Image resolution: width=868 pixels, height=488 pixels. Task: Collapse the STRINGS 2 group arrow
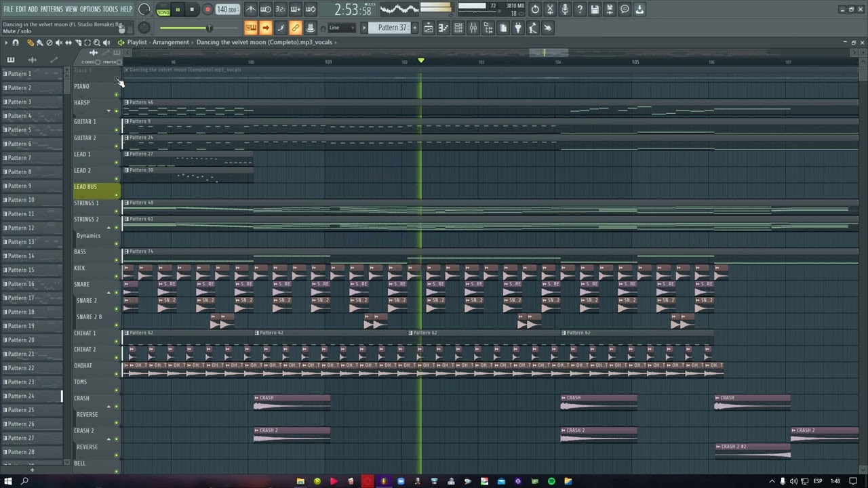(108, 227)
